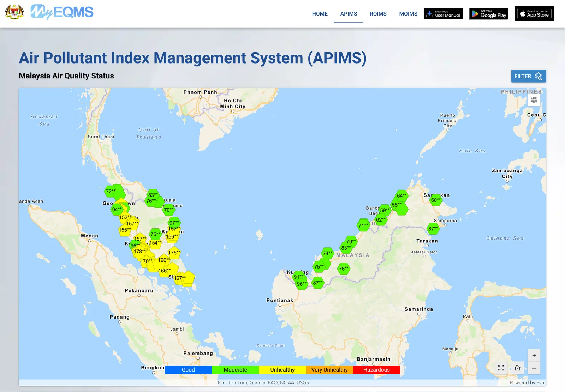Select the 176** yellow station marker
The image size is (565, 392).
(174, 253)
